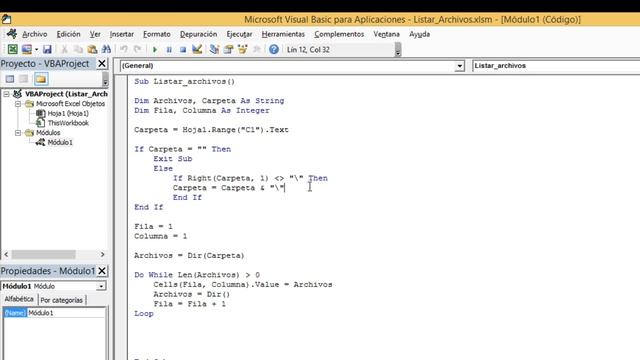The height and width of the screenshot is (360, 640).
Task: Open the Edición menu
Action: [x=68, y=34]
